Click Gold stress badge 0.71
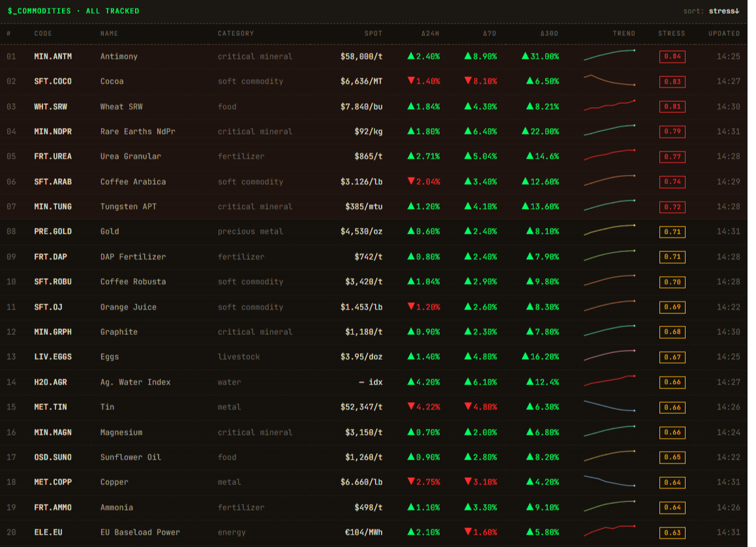756x547 pixels. [x=672, y=232]
